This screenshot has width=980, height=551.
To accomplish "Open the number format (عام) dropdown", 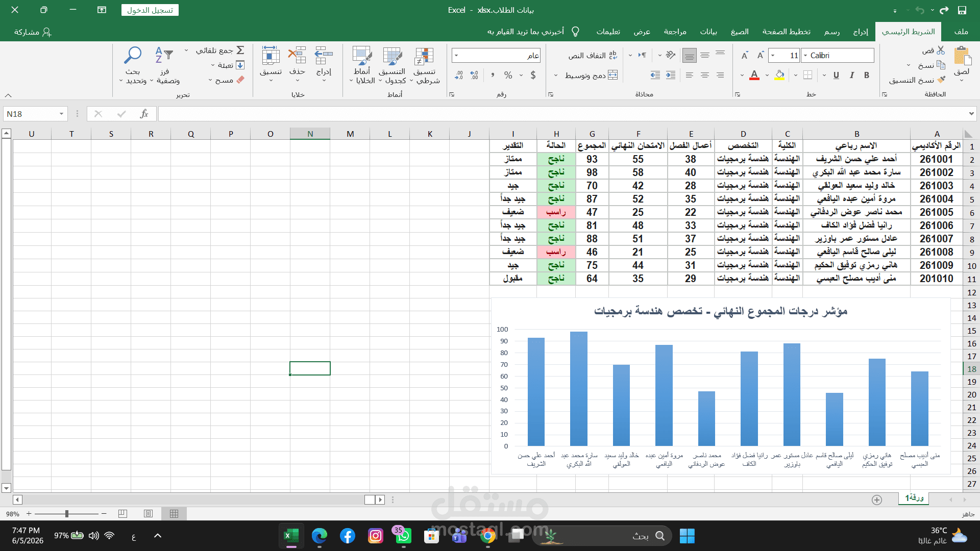I will coord(456,55).
